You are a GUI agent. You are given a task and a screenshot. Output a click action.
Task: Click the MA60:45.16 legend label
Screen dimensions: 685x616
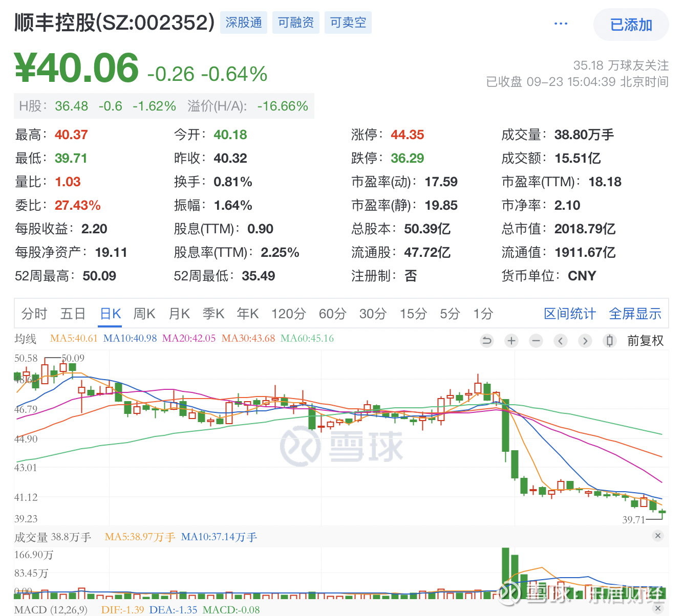tap(307, 338)
